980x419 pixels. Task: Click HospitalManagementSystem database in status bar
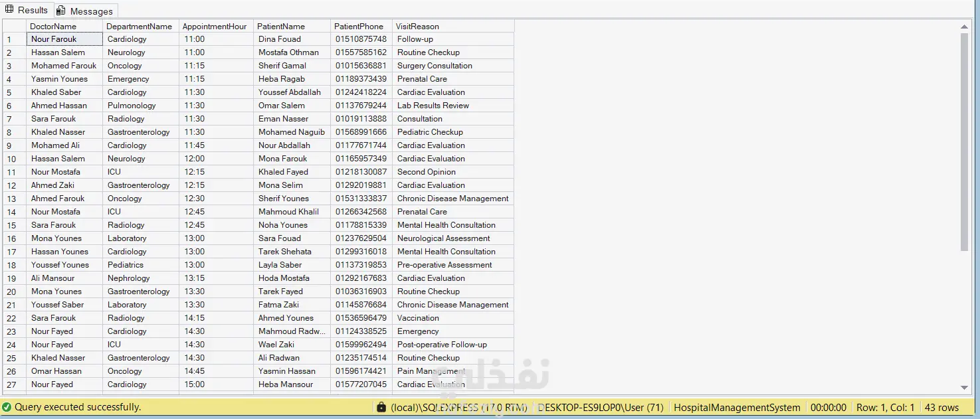[737, 407]
